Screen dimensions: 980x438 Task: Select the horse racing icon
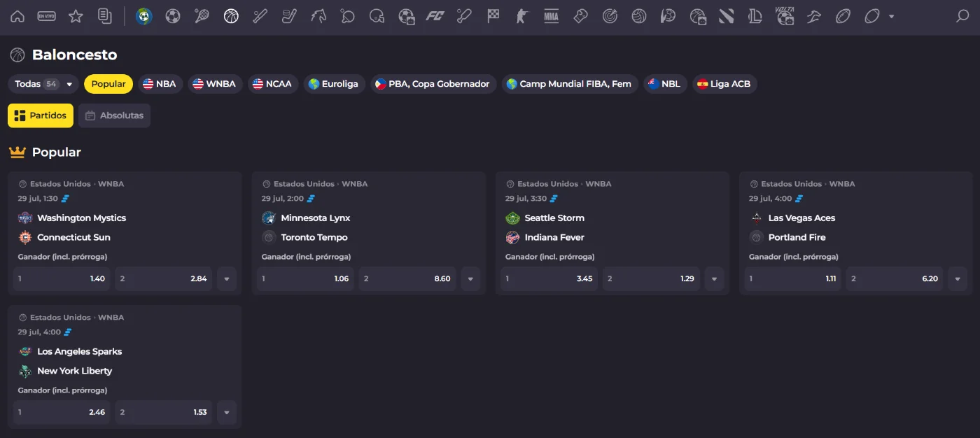(x=318, y=16)
